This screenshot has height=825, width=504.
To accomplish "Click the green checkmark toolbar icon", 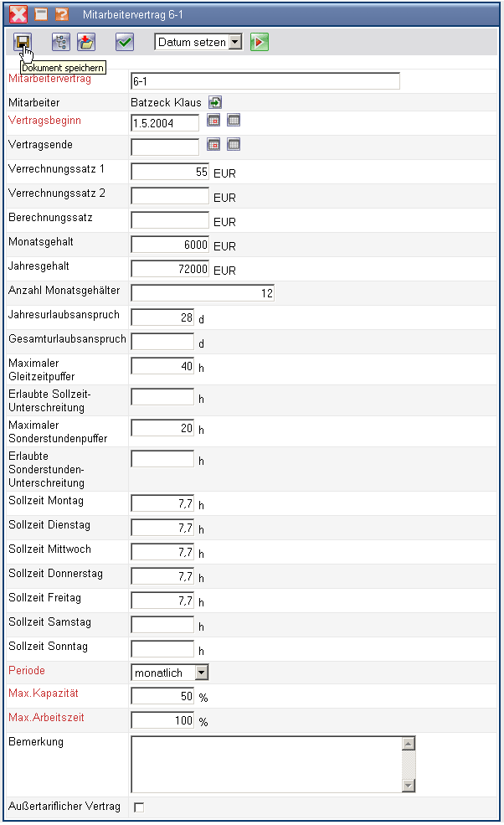I will point(125,42).
